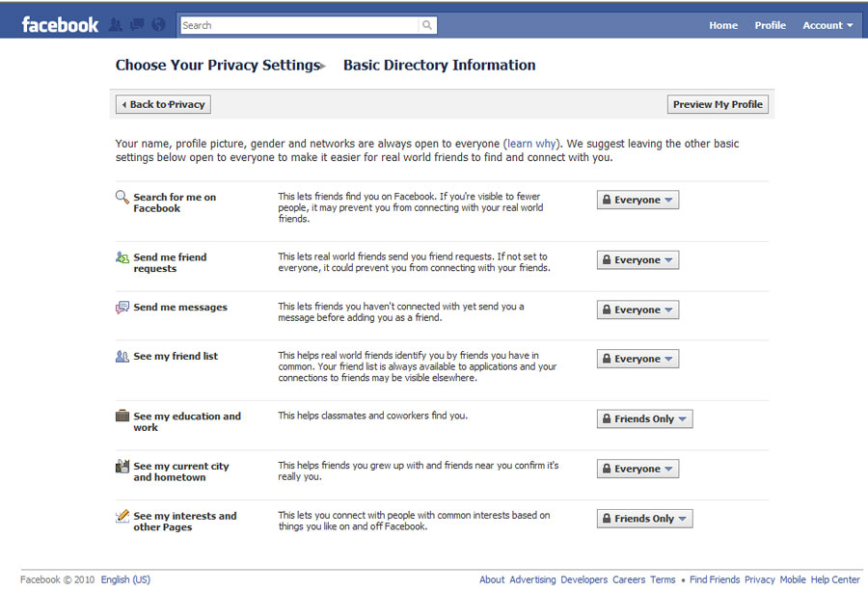Click the Back to Privacy button
The height and width of the screenshot is (592, 868).
(x=163, y=104)
